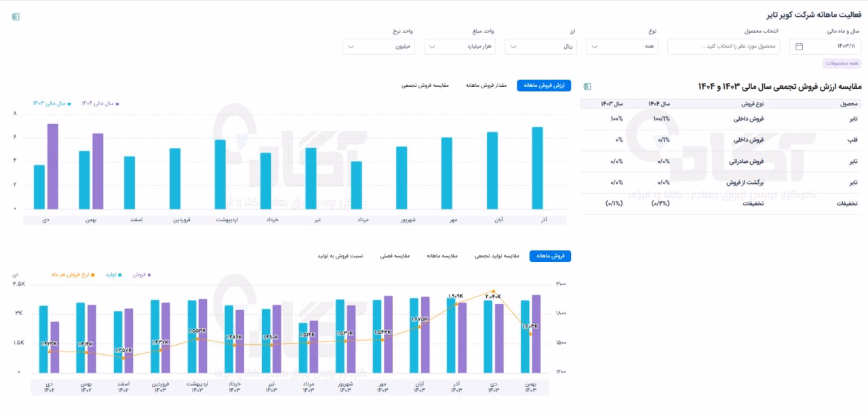Click the ۱۰۰٪ value in ۱۴۰۳ column
The width and height of the screenshot is (868, 414).
coord(616,119)
